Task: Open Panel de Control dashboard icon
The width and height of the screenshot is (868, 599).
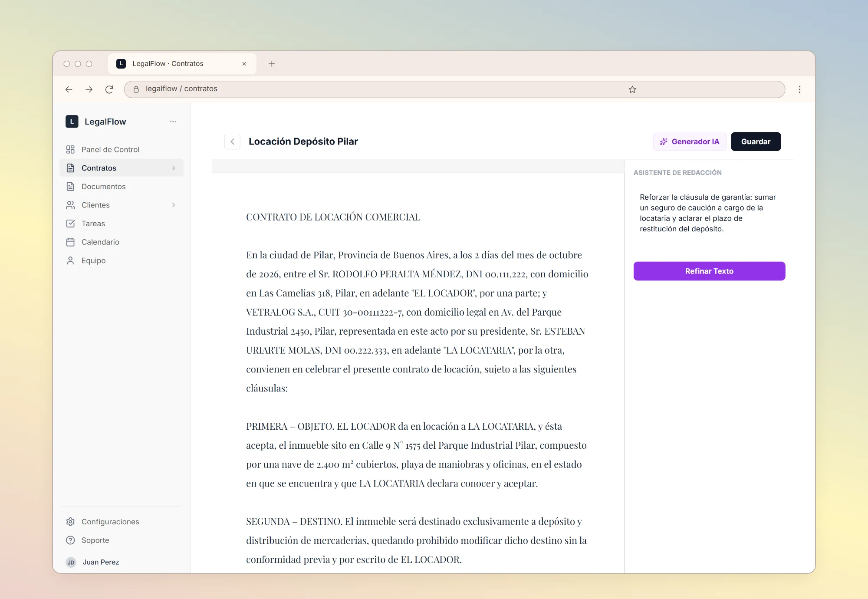Action: [70, 149]
